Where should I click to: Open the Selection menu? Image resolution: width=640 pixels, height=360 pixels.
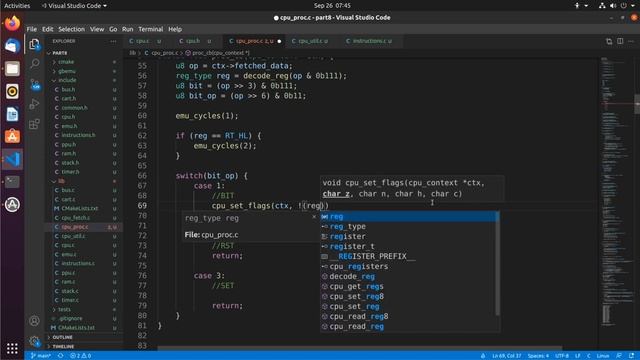click(71, 29)
